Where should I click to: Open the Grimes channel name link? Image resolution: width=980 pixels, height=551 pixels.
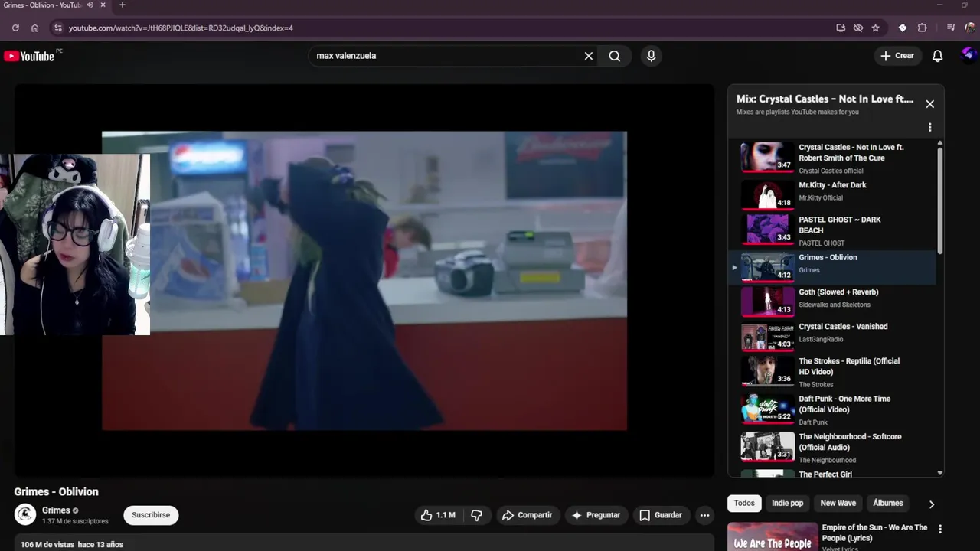coord(56,510)
